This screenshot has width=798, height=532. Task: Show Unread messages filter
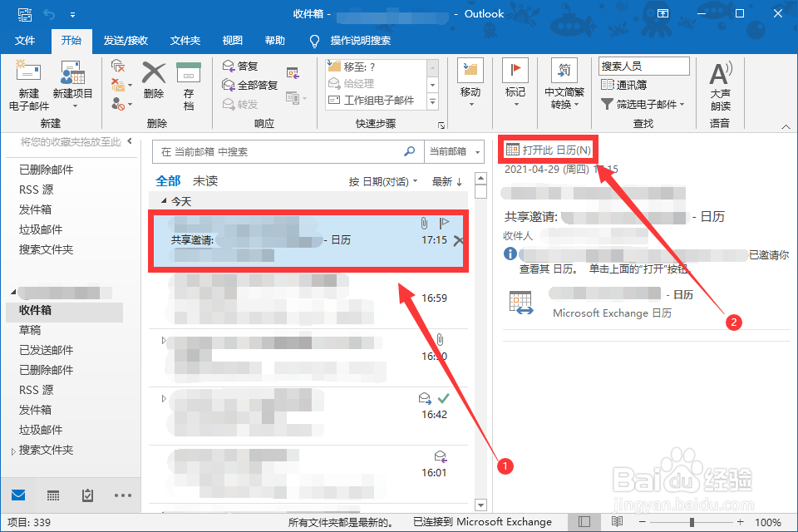click(205, 180)
